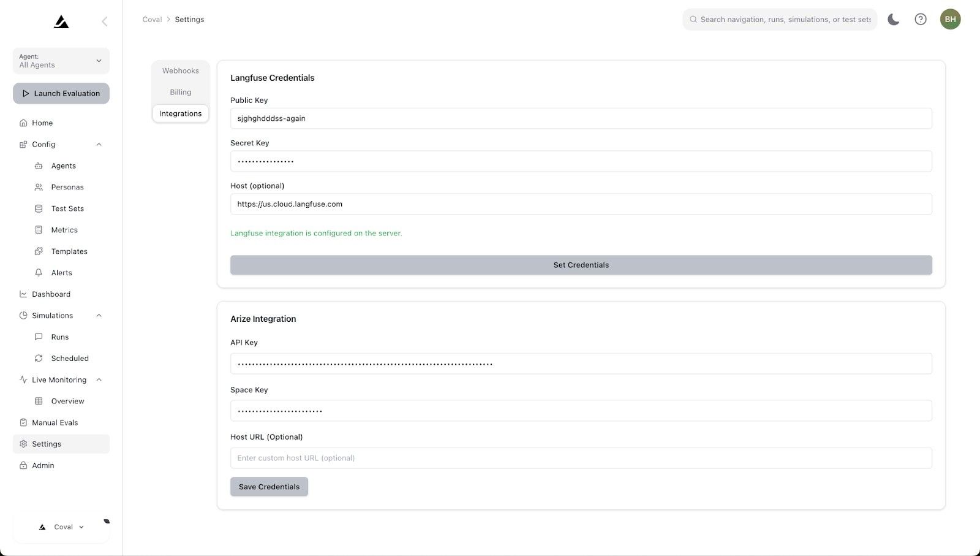Open Personas under Config
Screen dimensions: 980x556
67,188
